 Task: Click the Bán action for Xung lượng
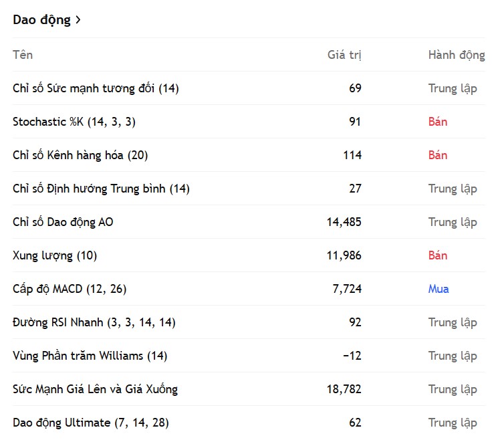click(x=438, y=255)
